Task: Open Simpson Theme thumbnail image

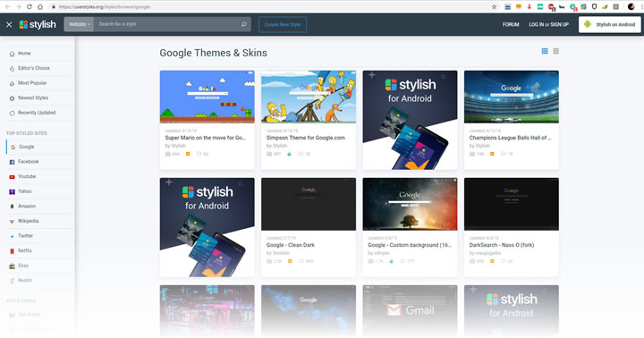Action: [x=309, y=97]
